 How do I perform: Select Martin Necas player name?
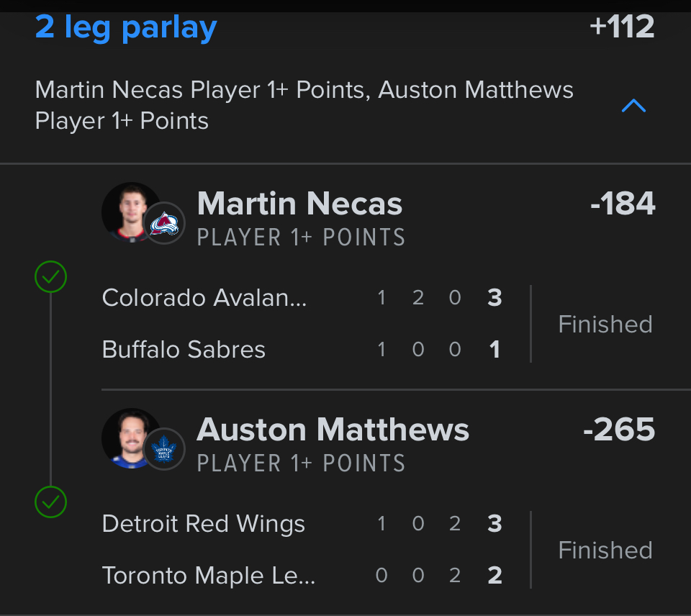pyautogui.click(x=299, y=204)
